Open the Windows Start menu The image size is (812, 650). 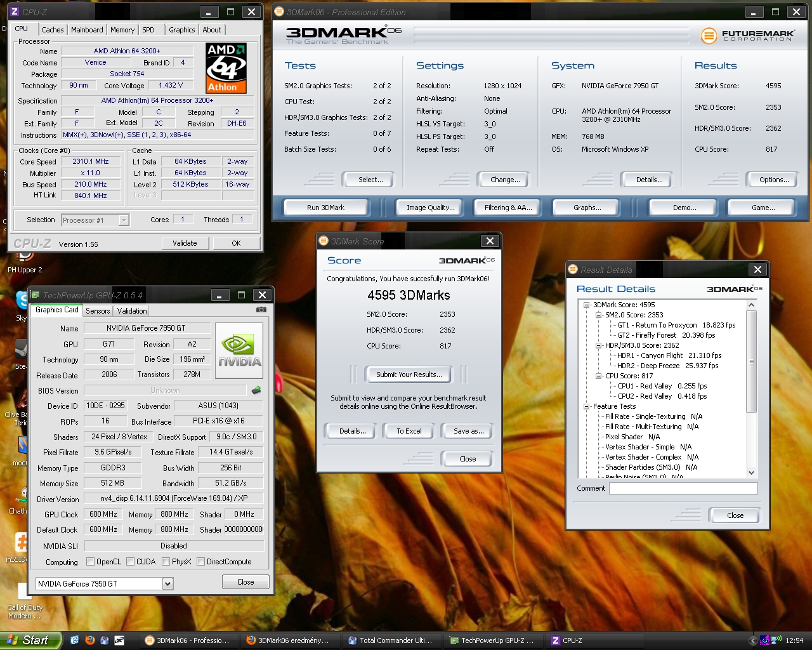(x=30, y=640)
